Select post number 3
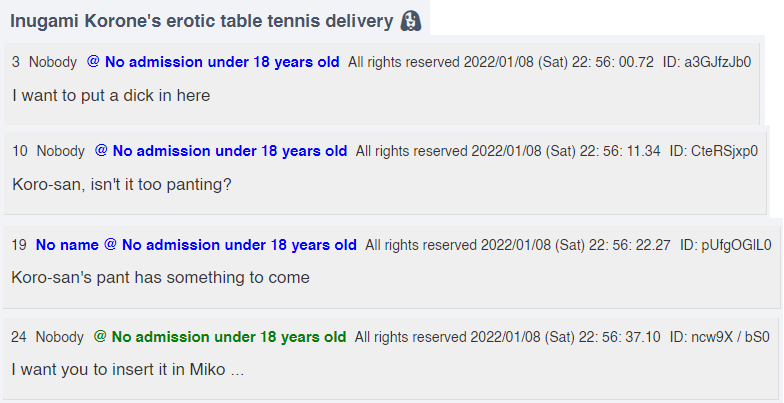Viewport: 784px width, 403px height. click(16, 62)
